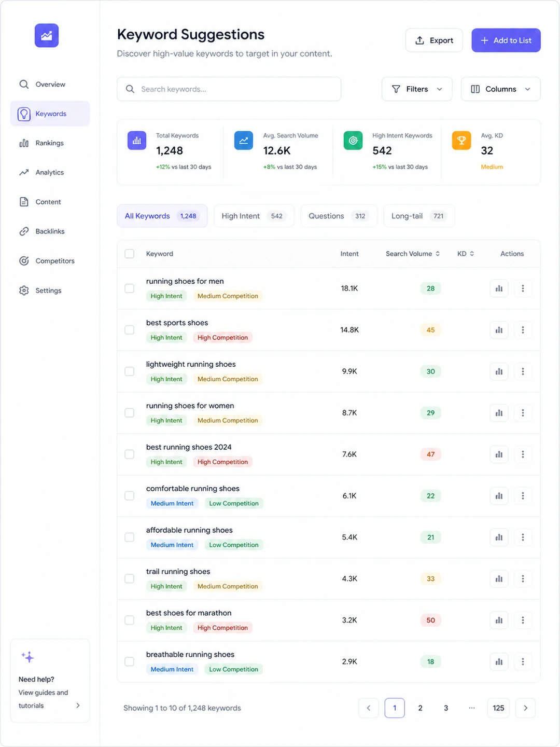Check affordable running shoes checkbox
Viewport: 560px width, 747px height.
click(x=130, y=537)
